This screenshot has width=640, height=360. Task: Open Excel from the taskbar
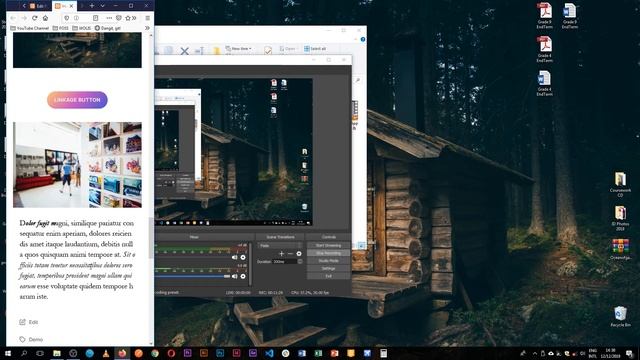[x=318, y=353]
